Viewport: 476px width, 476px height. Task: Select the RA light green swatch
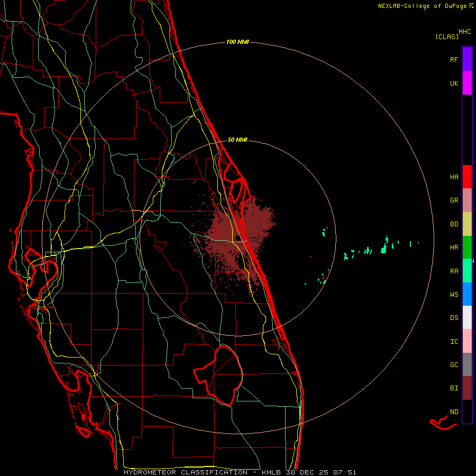pos(467,271)
